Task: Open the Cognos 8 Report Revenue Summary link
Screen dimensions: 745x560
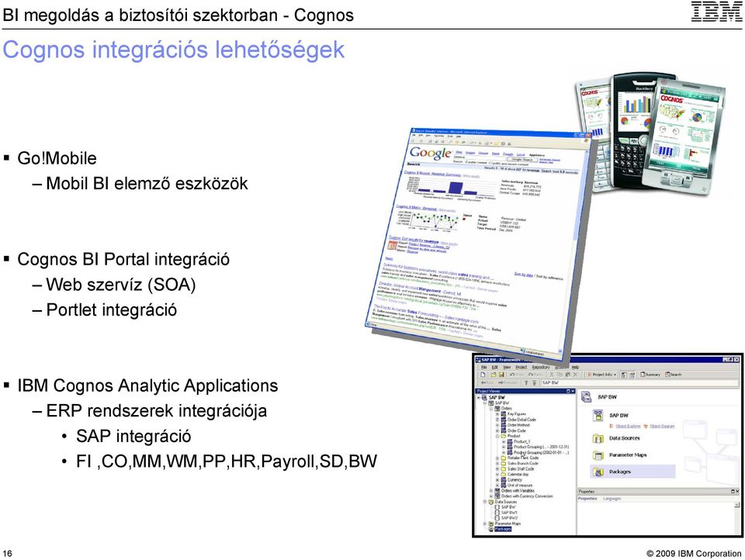Action: [432, 174]
